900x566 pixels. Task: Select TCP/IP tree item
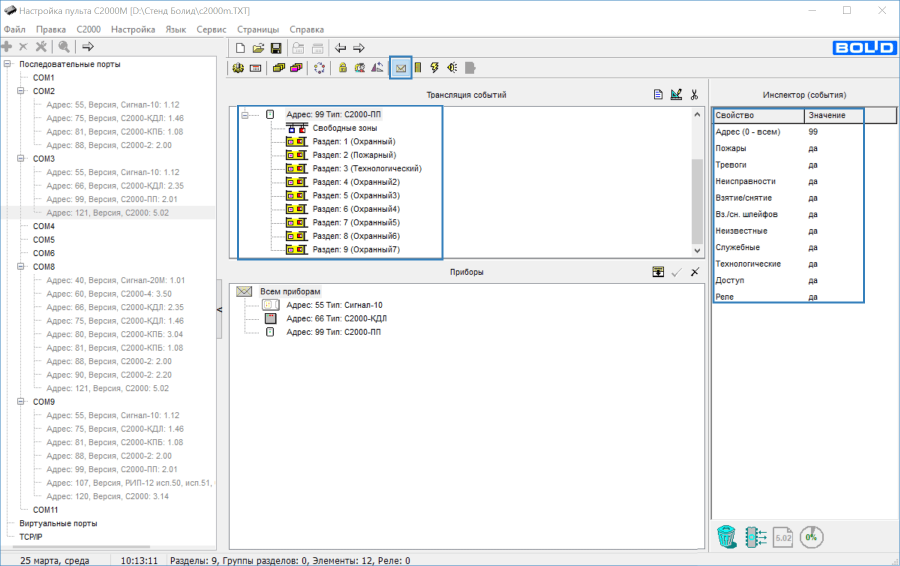tap(30, 537)
